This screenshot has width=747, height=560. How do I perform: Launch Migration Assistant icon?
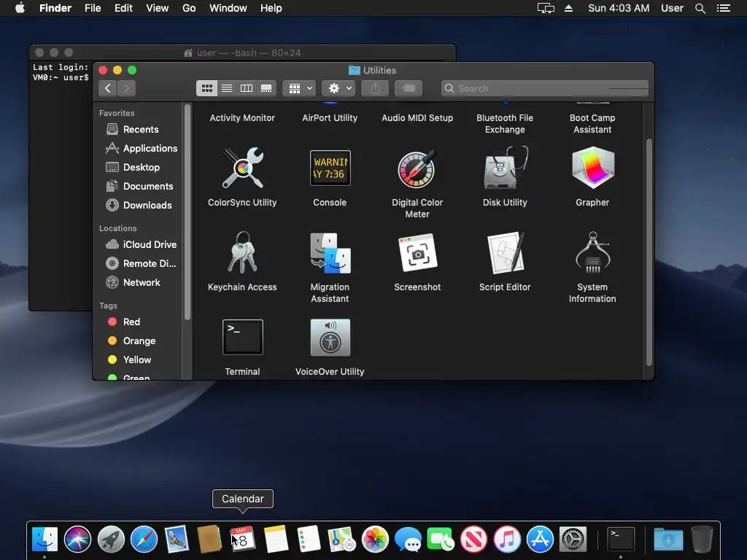pos(330,253)
